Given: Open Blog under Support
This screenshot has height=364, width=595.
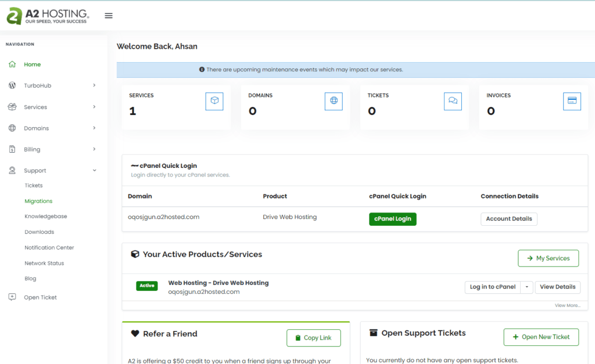Looking at the screenshot, I should point(30,278).
